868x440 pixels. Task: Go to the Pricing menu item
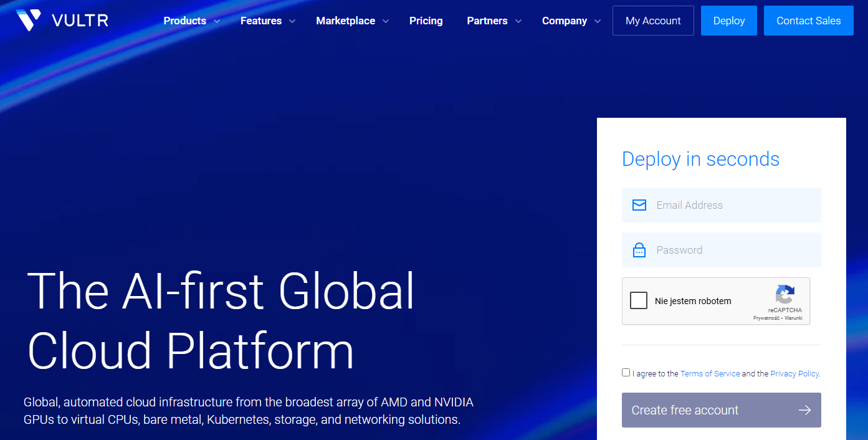click(x=426, y=21)
